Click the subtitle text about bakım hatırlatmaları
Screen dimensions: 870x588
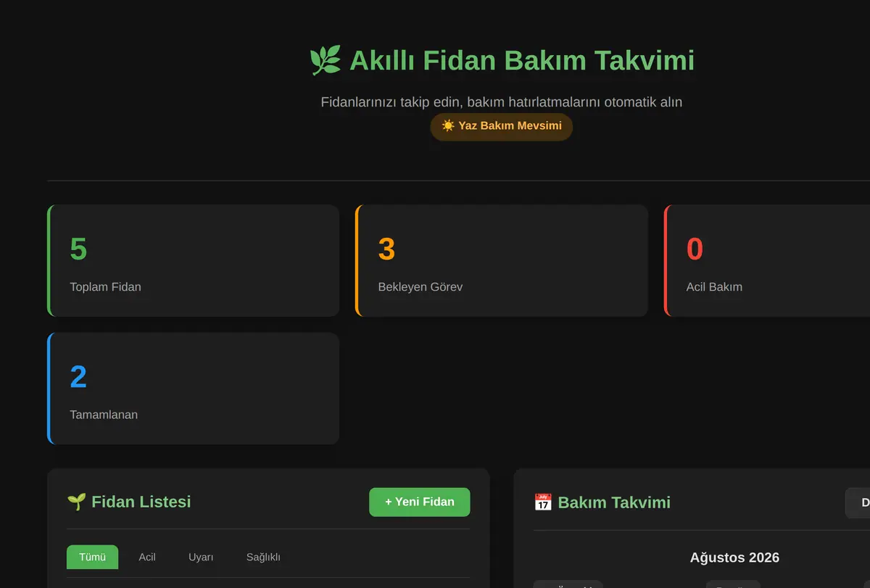[502, 102]
